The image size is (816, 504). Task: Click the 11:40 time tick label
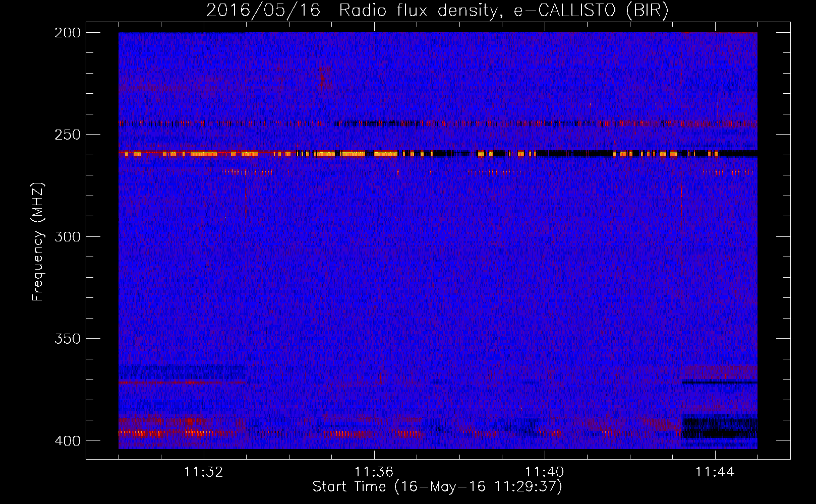tap(545, 472)
